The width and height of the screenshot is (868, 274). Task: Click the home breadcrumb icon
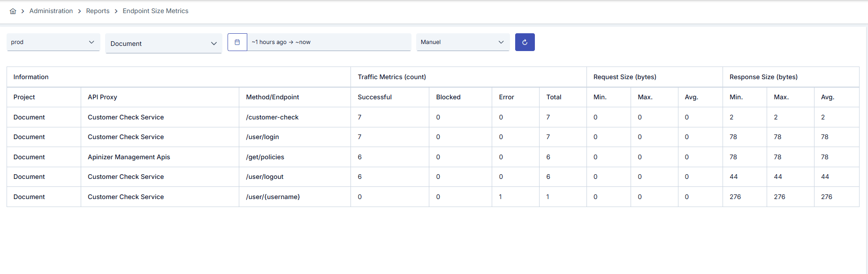(13, 11)
